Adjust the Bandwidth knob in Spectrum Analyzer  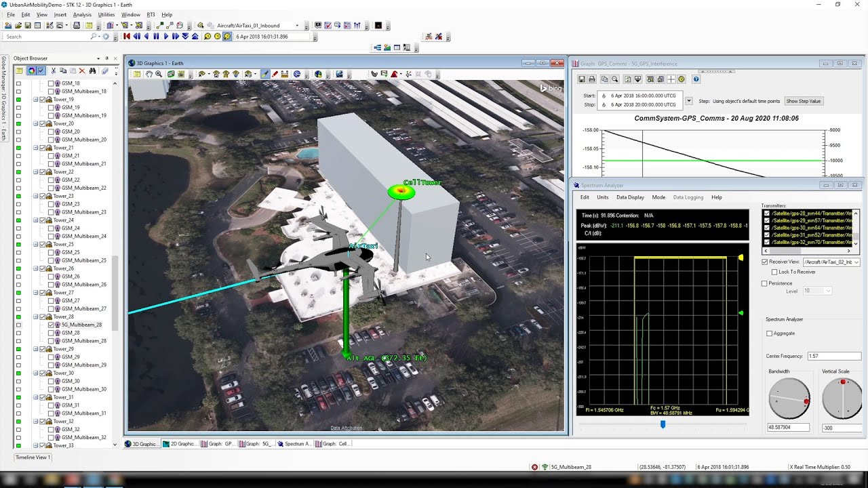[x=789, y=399]
